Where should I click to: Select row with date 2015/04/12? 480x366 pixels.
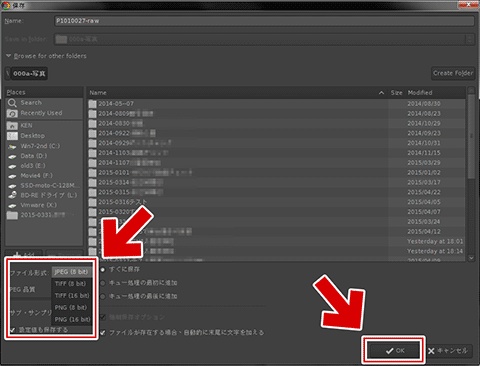pyautogui.click(x=277, y=232)
